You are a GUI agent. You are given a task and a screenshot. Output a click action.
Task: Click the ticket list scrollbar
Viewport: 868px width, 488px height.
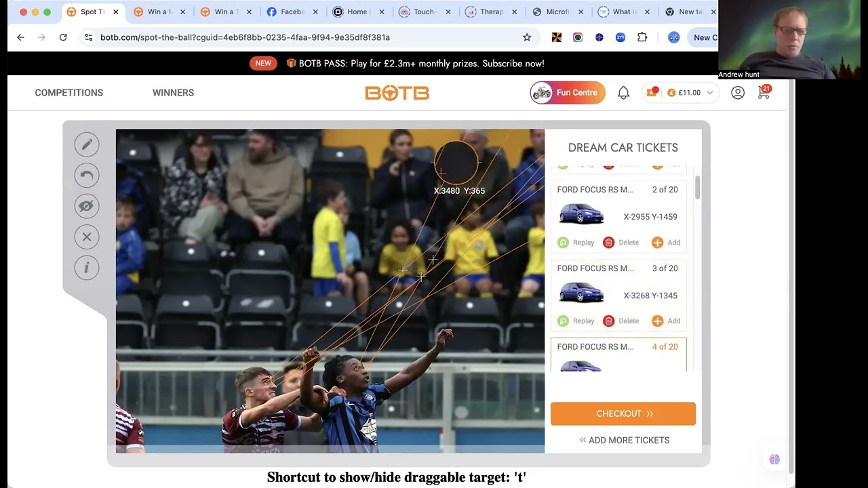697,186
